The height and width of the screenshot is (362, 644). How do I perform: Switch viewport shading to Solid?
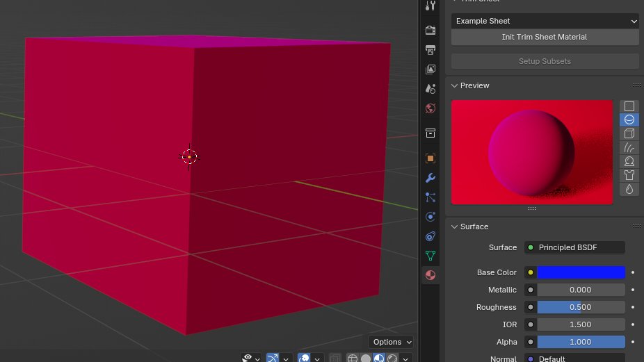coord(366,359)
